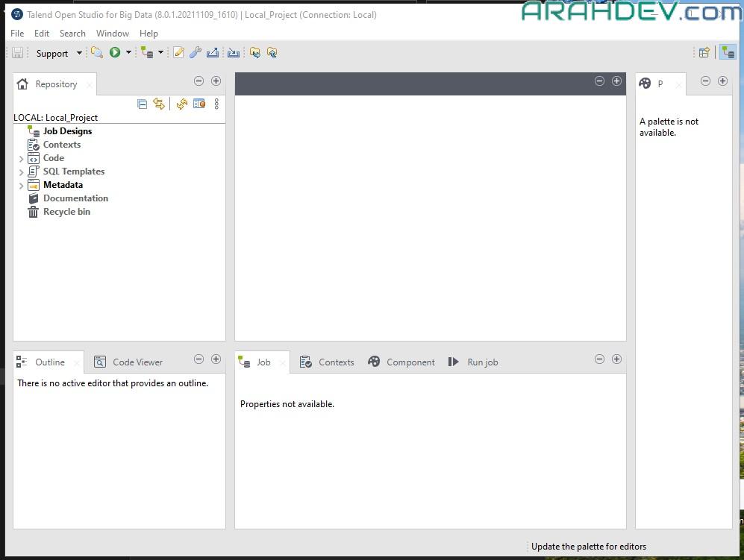Open the Support dropdown arrow
Viewport: 744px width, 560px height.
79,53
